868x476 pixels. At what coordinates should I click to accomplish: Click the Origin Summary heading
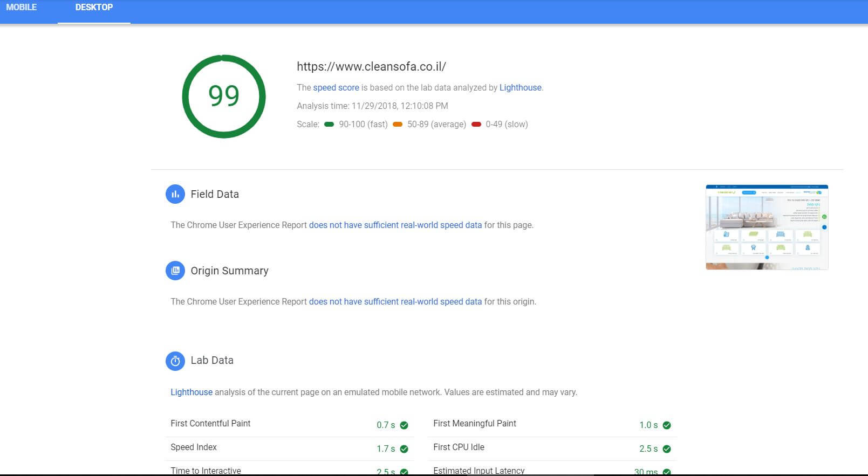click(x=229, y=271)
